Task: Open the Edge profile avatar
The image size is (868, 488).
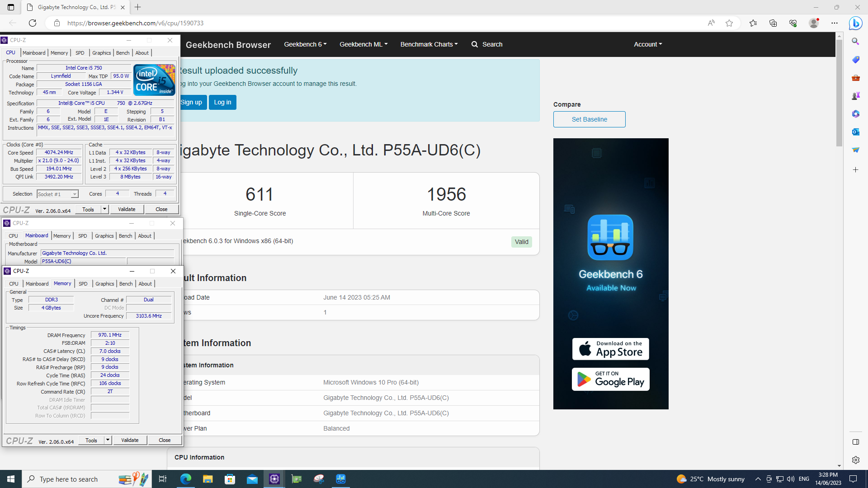Action: click(814, 23)
